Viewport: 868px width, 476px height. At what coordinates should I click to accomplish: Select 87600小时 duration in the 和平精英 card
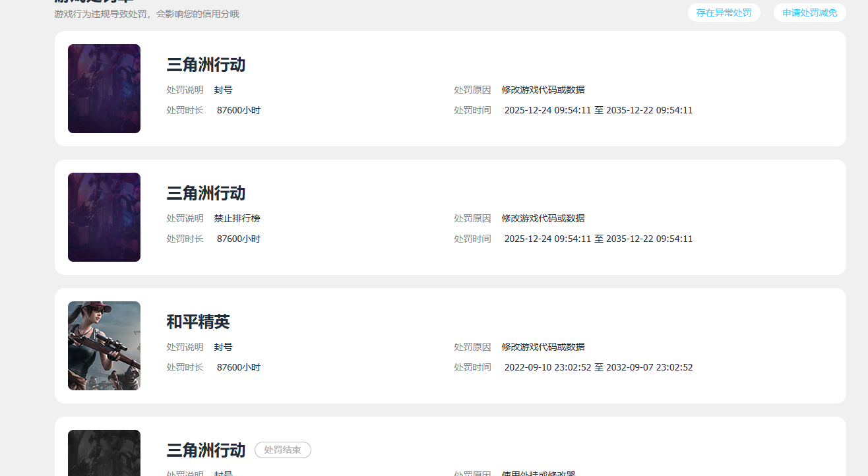239,367
